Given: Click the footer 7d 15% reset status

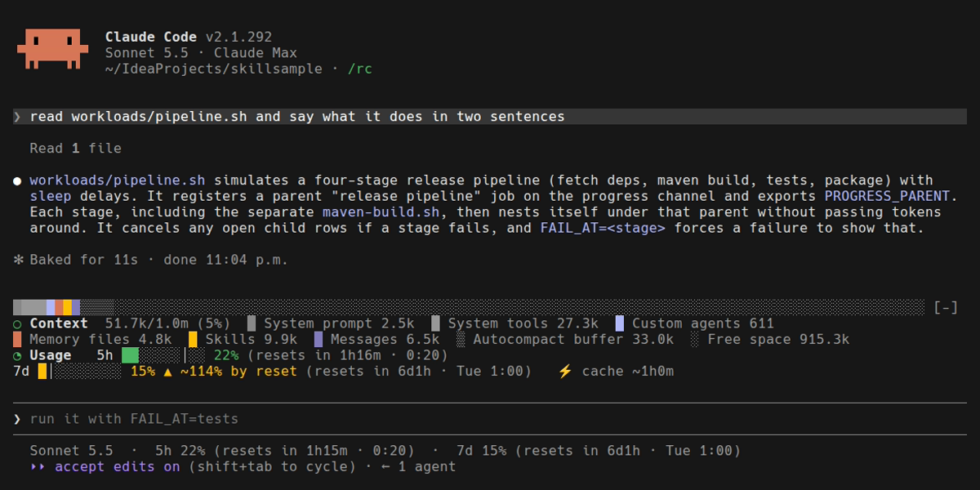Looking at the screenshot, I should click(x=599, y=451).
